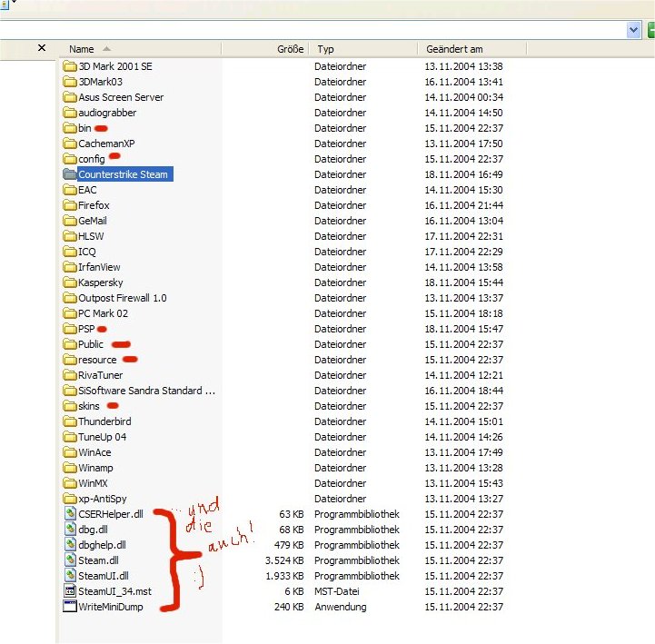The height and width of the screenshot is (644, 655).
Task: Select the PC Mark 02 folder name
Action: 103,313
